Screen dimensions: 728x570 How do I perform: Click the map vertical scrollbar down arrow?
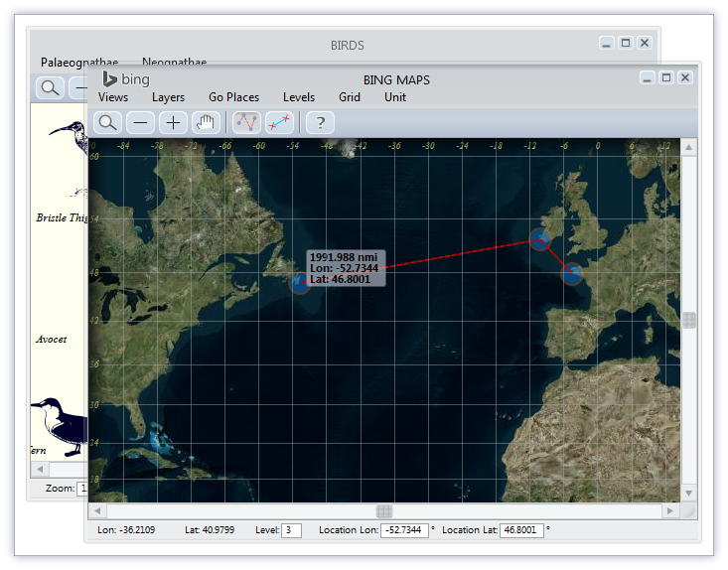[689, 493]
